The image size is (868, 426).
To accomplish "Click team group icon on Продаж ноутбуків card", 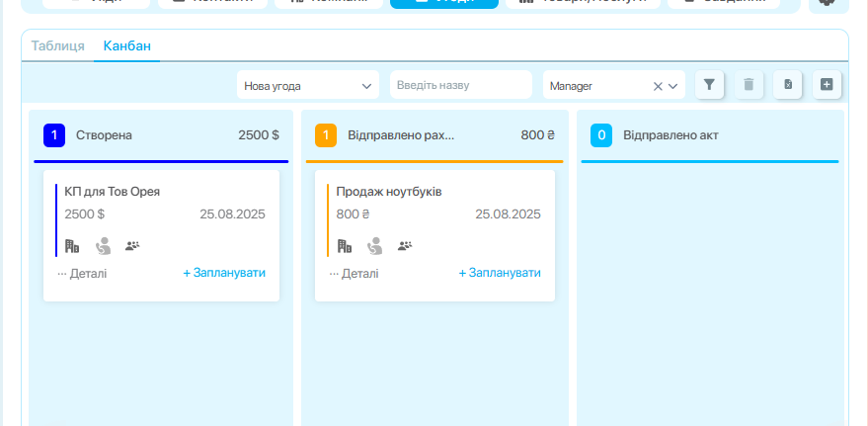I will [405, 246].
